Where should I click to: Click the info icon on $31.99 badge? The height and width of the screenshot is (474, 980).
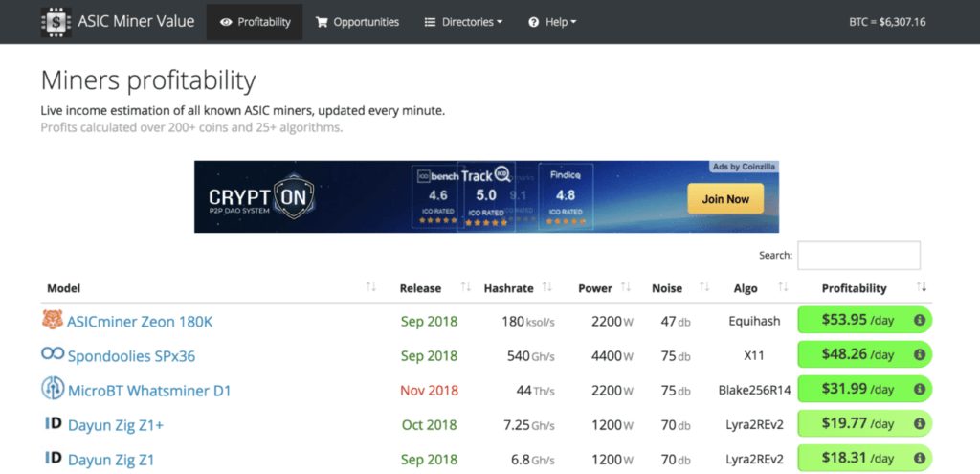920,389
